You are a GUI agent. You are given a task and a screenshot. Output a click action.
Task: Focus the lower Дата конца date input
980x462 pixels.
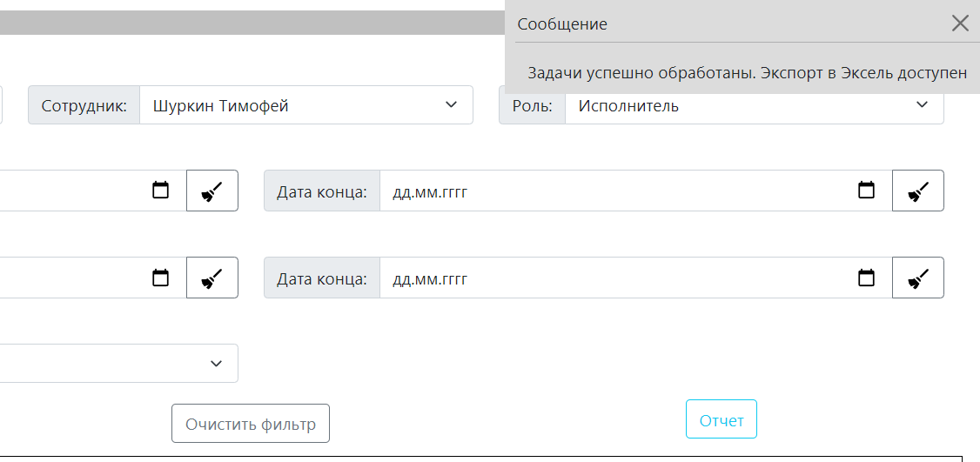[x=609, y=279]
